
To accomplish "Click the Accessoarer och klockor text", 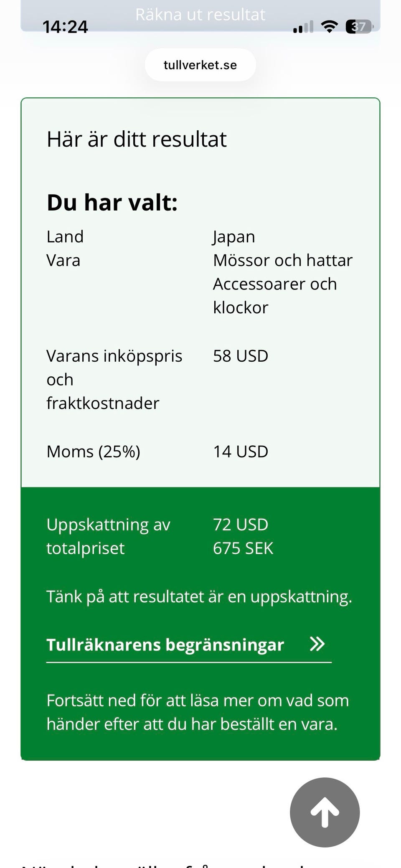I will point(275,296).
